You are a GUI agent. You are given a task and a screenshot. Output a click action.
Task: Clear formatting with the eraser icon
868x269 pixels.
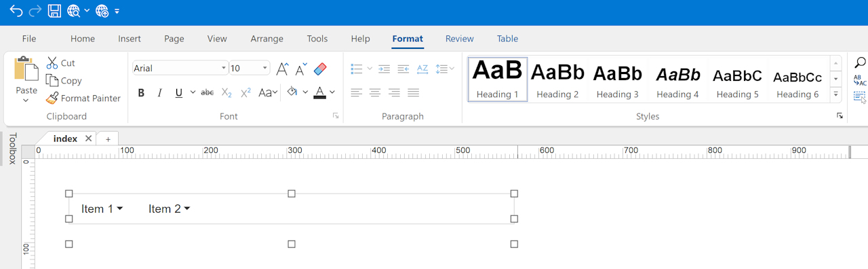(320, 68)
